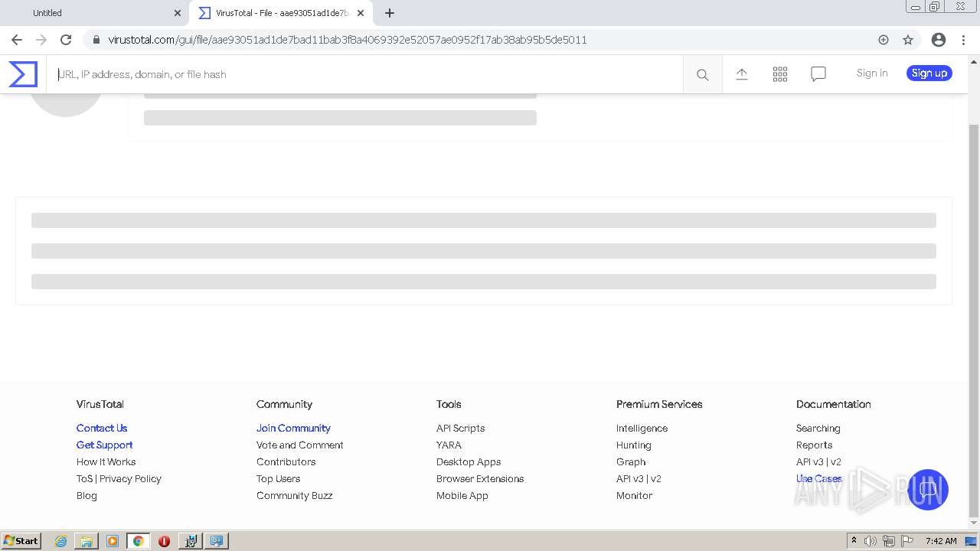980x551 pixels.
Task: Open the ToS link
Action: point(84,478)
